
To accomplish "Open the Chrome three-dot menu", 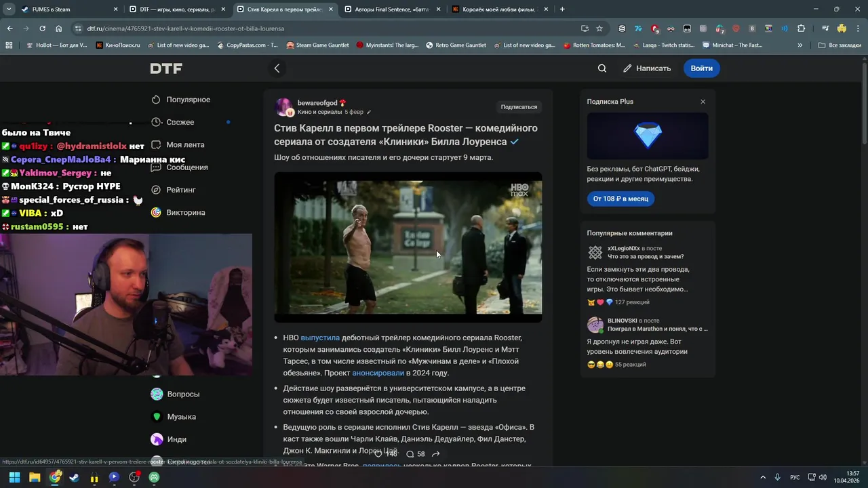I will tap(858, 28).
